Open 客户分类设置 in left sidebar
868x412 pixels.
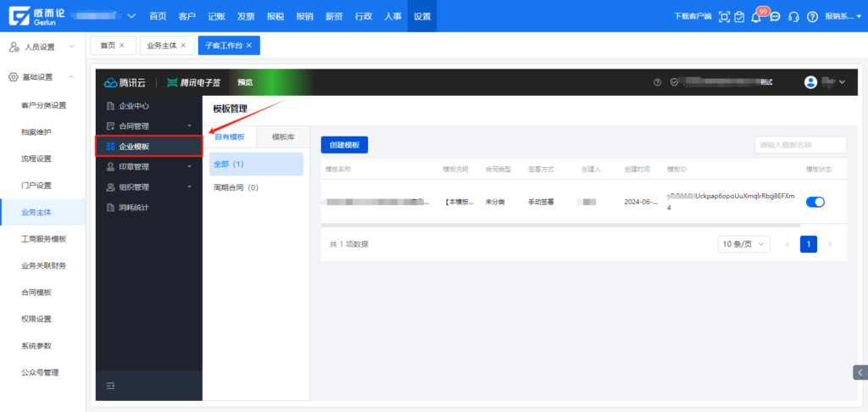point(44,105)
